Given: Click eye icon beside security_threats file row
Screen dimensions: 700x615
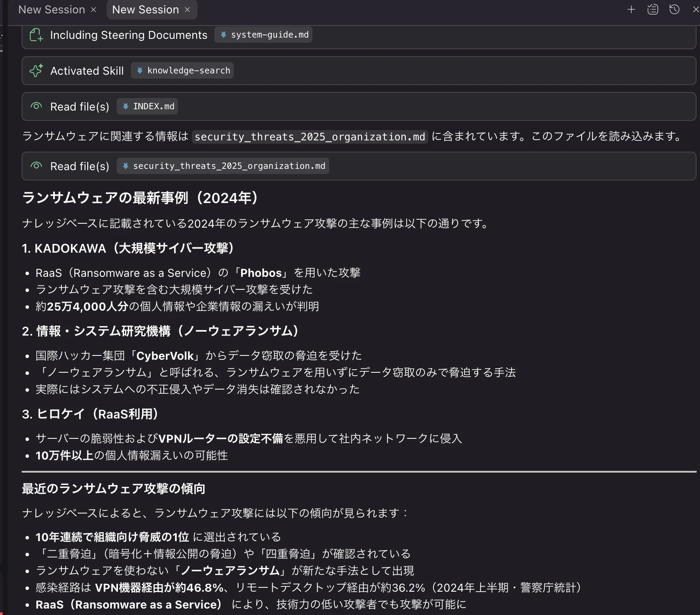Looking at the screenshot, I should point(36,166).
